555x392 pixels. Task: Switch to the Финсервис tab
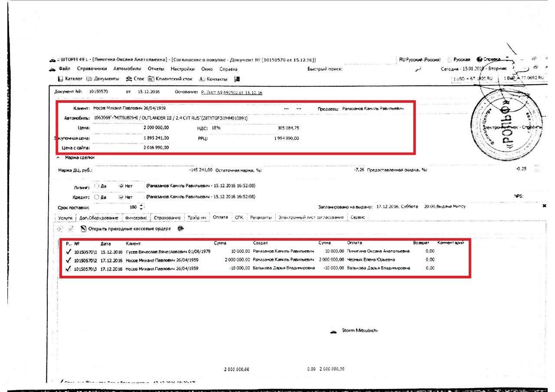[136, 217]
